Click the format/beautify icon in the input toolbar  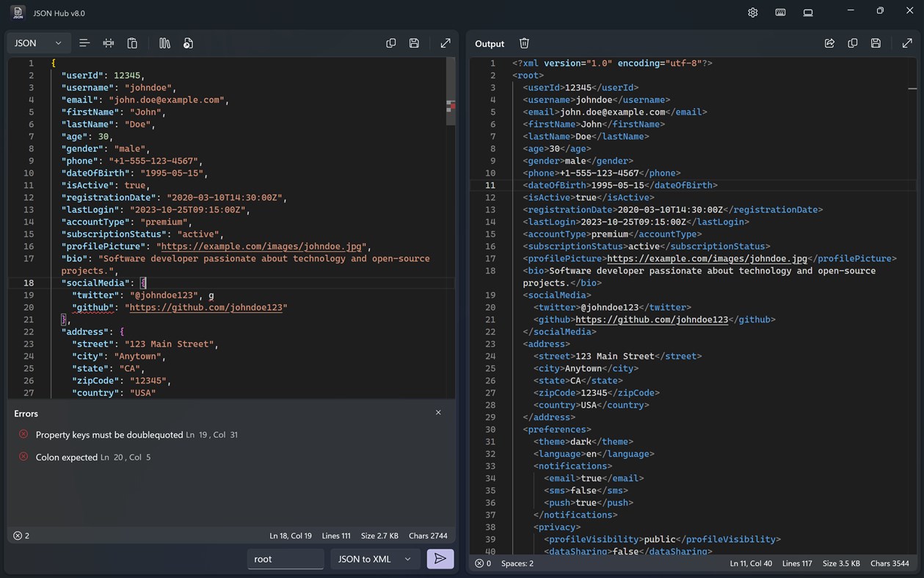pyautogui.click(x=84, y=43)
